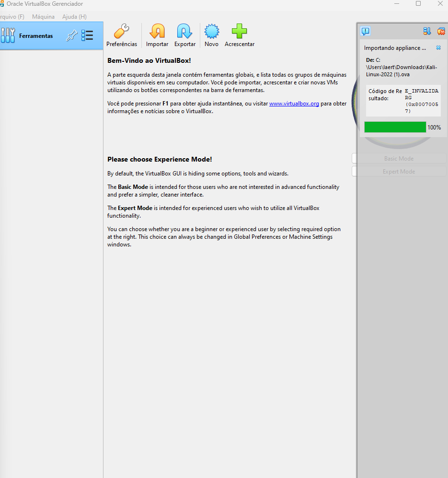The image size is (448, 478).
Task: Toggle the notification center speech-bubble icon
Action: (366, 31)
